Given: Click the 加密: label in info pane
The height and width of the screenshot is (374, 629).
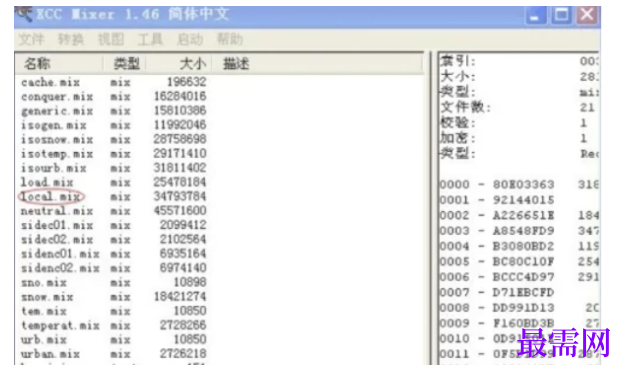Looking at the screenshot, I should click(458, 138).
